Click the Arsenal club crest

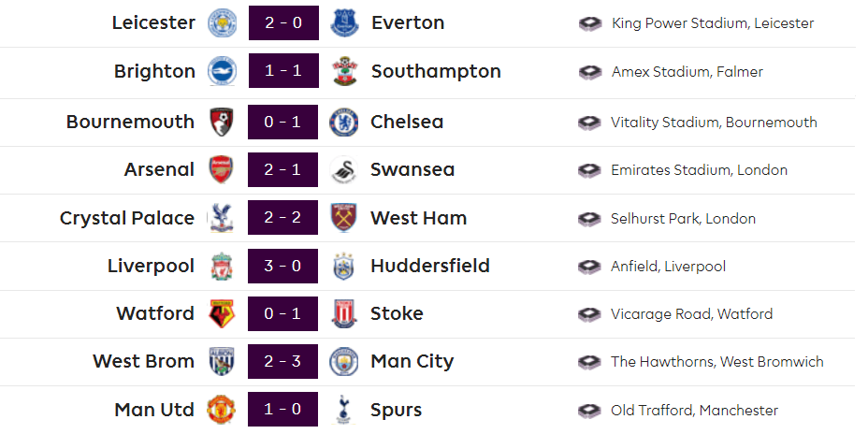222,170
